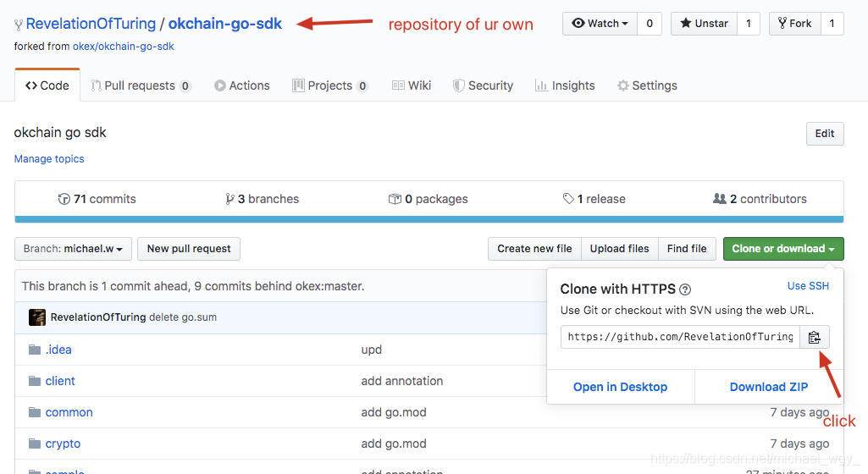Open the Watch dropdown
This screenshot has width=868, height=474.
click(x=600, y=23)
